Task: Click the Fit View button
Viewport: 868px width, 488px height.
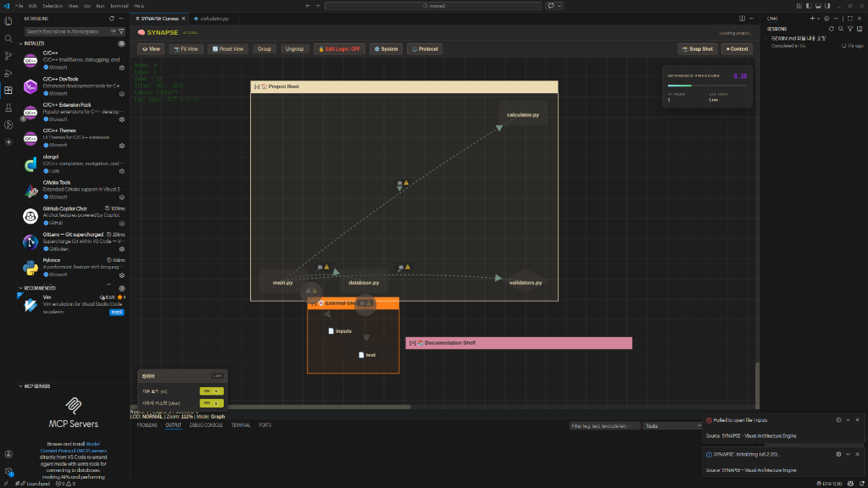Action: tap(186, 49)
